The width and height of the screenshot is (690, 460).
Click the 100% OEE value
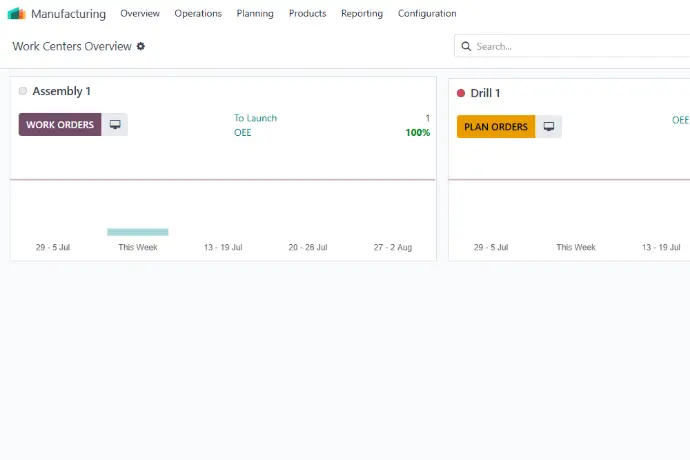[x=418, y=132]
